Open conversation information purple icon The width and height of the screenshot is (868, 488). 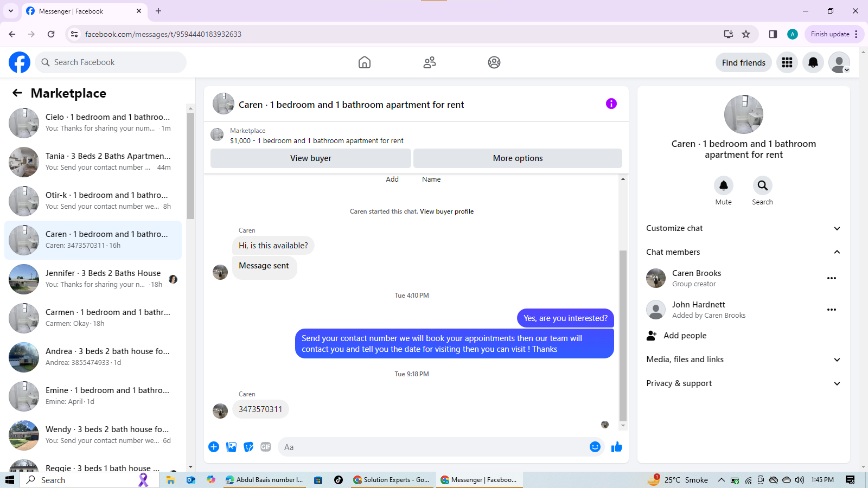coord(611,104)
